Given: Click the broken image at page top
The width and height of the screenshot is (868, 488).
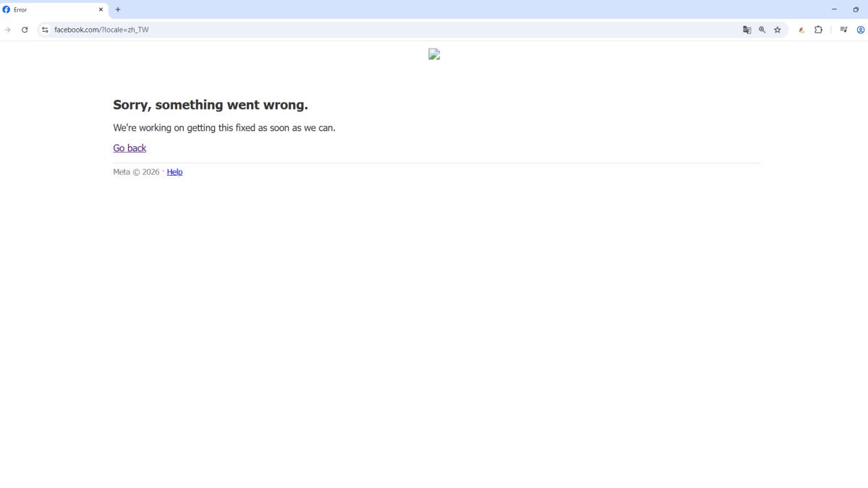Looking at the screenshot, I should point(434,54).
